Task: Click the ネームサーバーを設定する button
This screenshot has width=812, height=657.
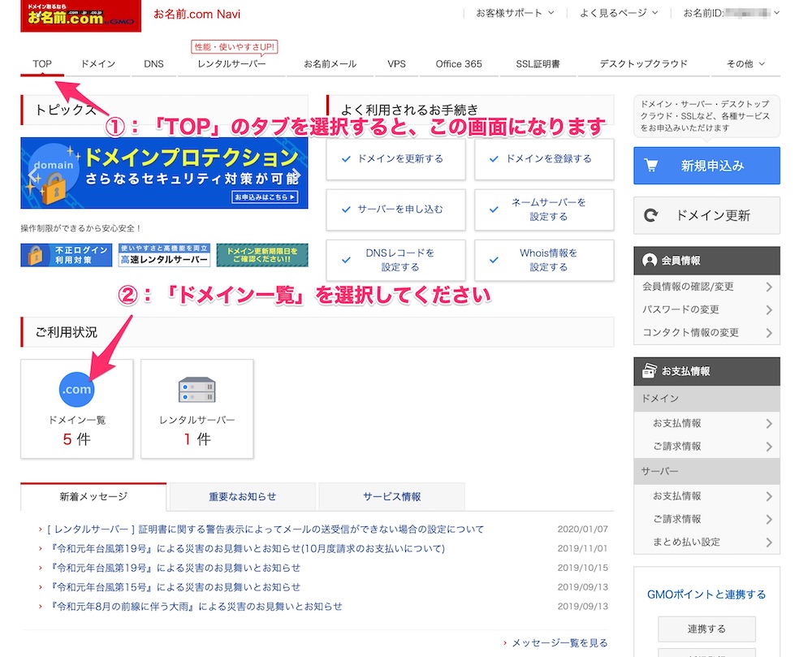Action: (544, 210)
